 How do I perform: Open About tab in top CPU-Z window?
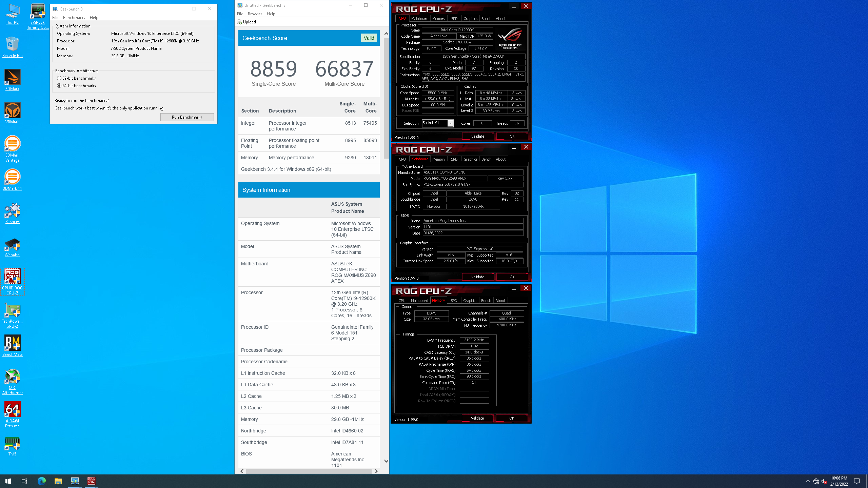click(x=500, y=19)
